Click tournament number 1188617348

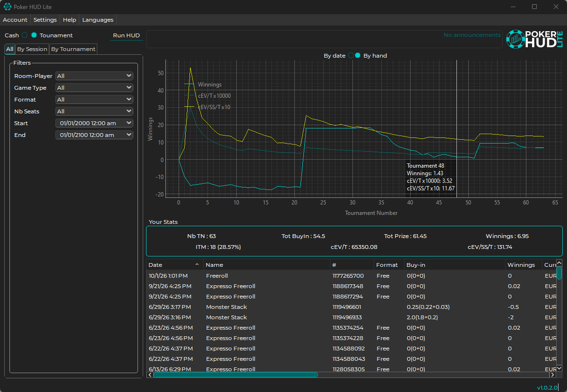coord(347,286)
